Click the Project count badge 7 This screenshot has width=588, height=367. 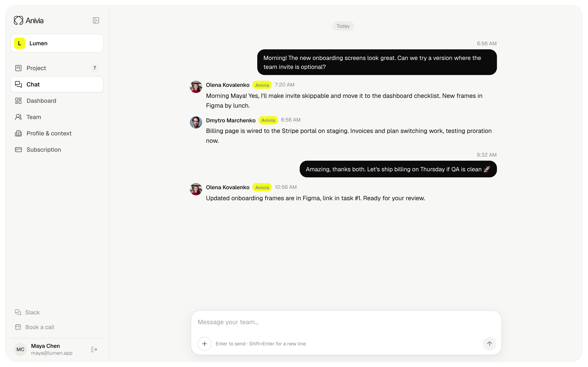coord(95,68)
